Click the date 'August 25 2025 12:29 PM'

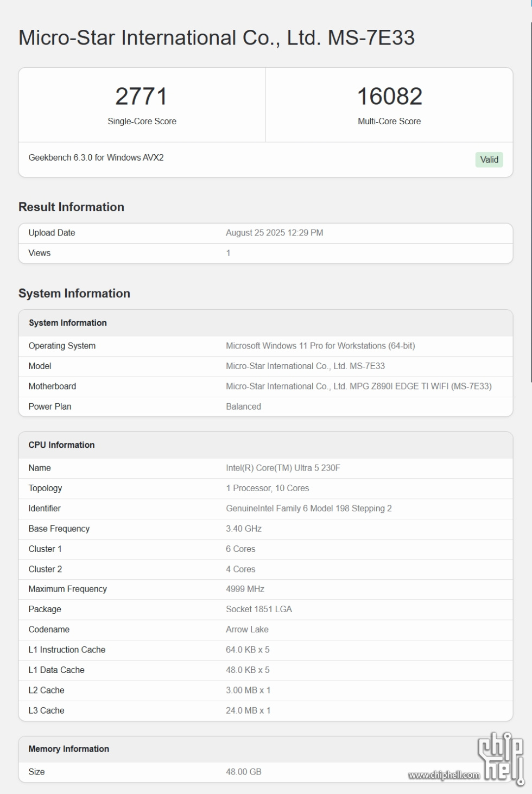pyautogui.click(x=274, y=233)
